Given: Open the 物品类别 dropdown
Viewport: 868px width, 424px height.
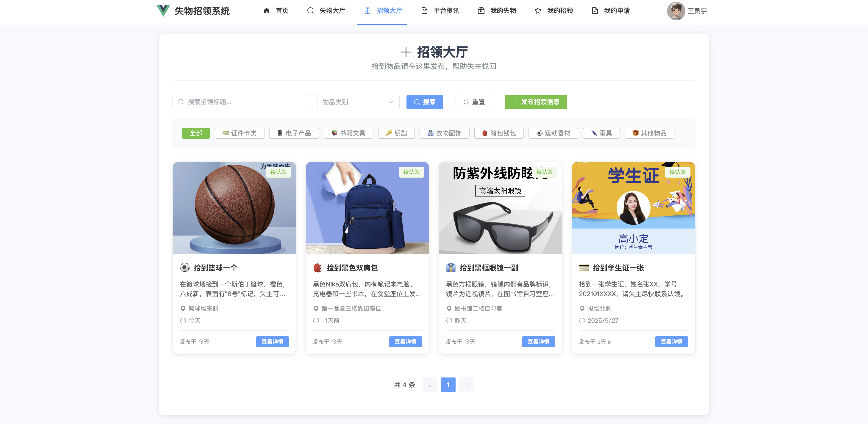Looking at the screenshot, I should [358, 102].
